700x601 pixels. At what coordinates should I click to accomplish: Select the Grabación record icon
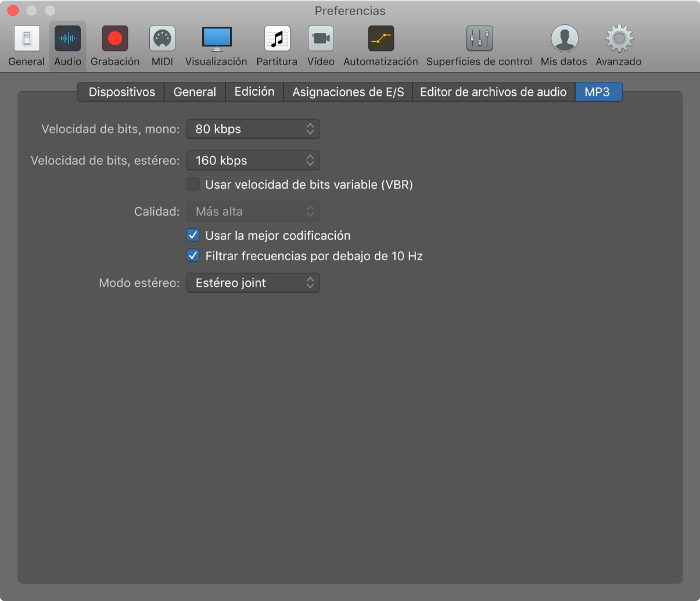coord(115,39)
